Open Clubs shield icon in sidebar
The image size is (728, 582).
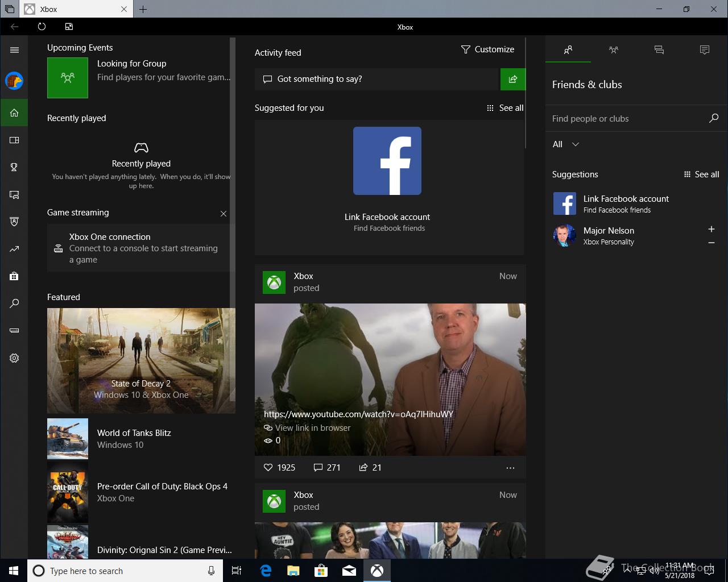click(14, 222)
